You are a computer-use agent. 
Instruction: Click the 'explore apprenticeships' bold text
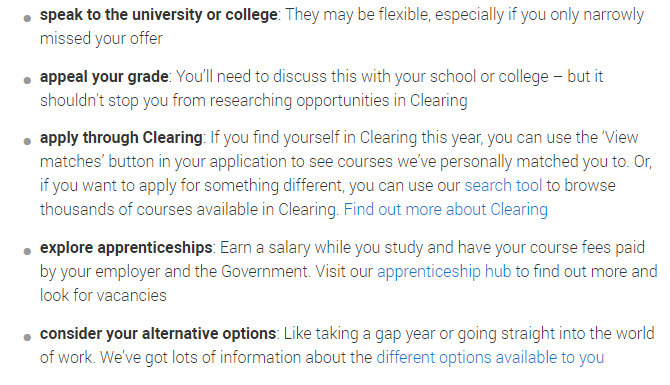[126, 248]
